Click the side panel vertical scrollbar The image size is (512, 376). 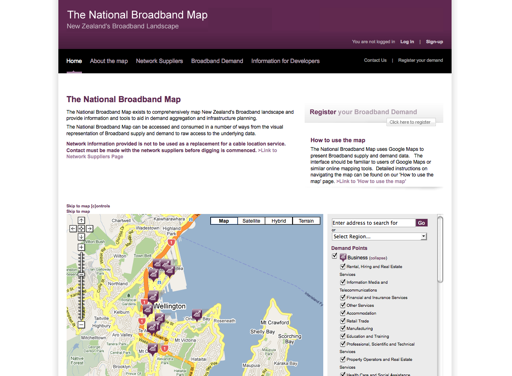[440, 249]
